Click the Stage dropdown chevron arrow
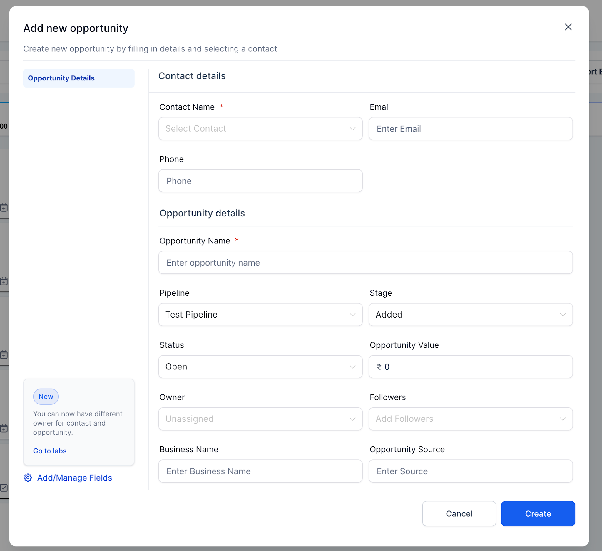Screen dimensions: 602x551 (x=563, y=315)
